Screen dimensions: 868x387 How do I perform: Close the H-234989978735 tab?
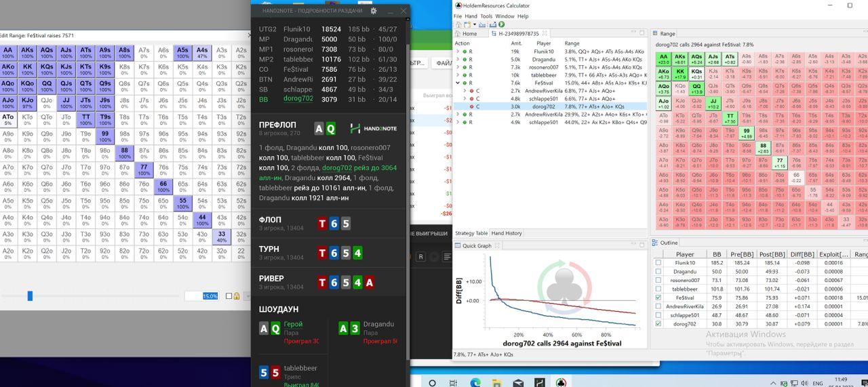coord(545,34)
